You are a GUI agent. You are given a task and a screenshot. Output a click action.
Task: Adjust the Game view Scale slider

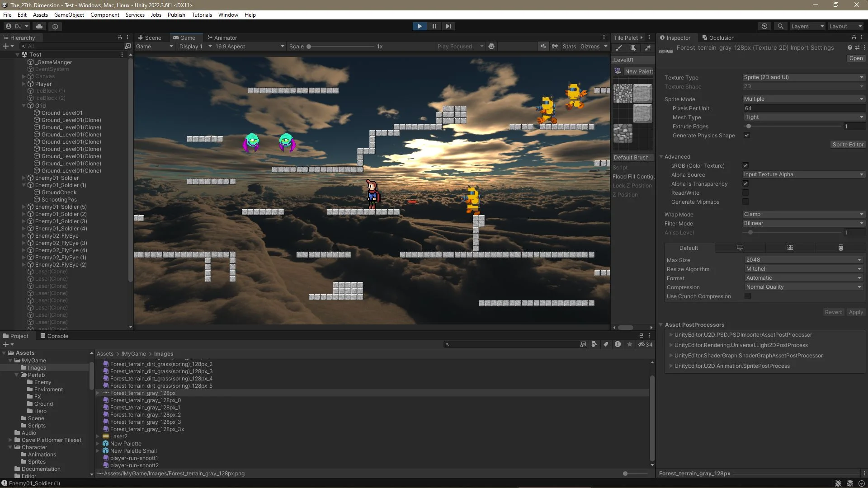pos(341,46)
